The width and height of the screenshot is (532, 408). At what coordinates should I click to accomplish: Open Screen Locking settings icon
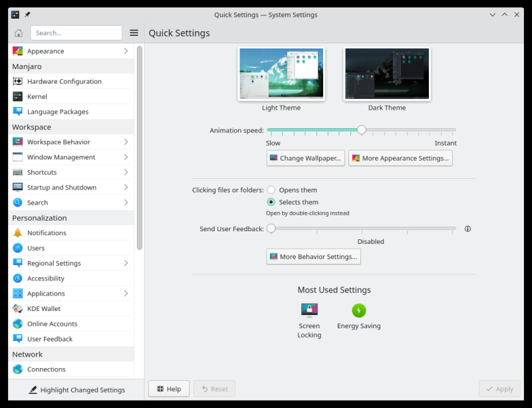click(309, 310)
